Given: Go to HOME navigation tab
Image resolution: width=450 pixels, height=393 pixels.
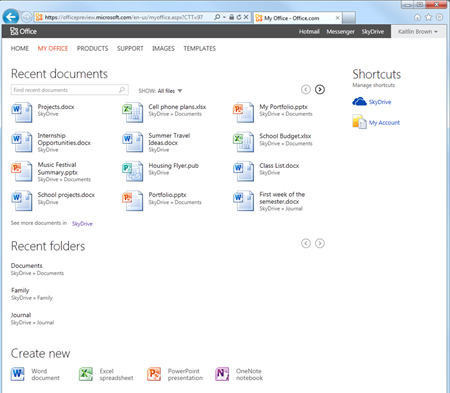Looking at the screenshot, I should point(20,48).
